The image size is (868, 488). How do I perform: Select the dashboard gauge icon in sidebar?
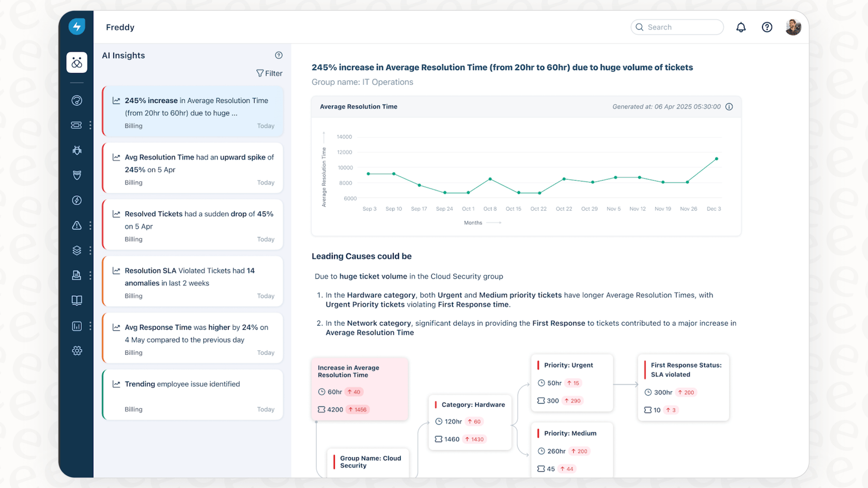pos(76,100)
